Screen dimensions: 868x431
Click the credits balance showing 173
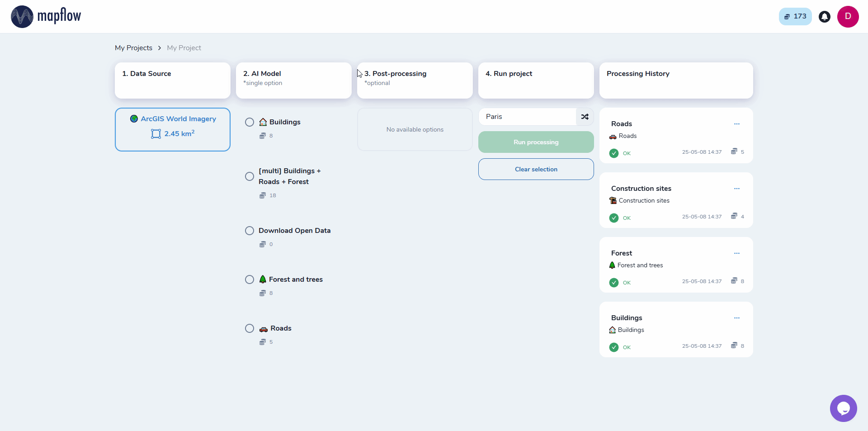tap(795, 17)
